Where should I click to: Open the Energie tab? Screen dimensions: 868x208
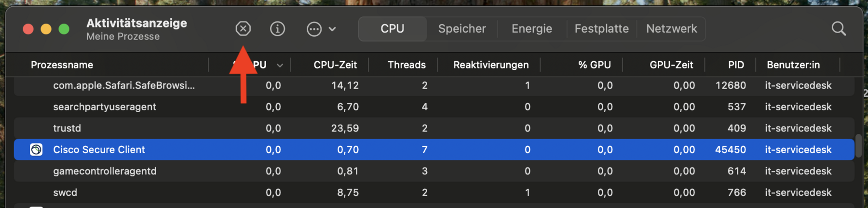532,29
